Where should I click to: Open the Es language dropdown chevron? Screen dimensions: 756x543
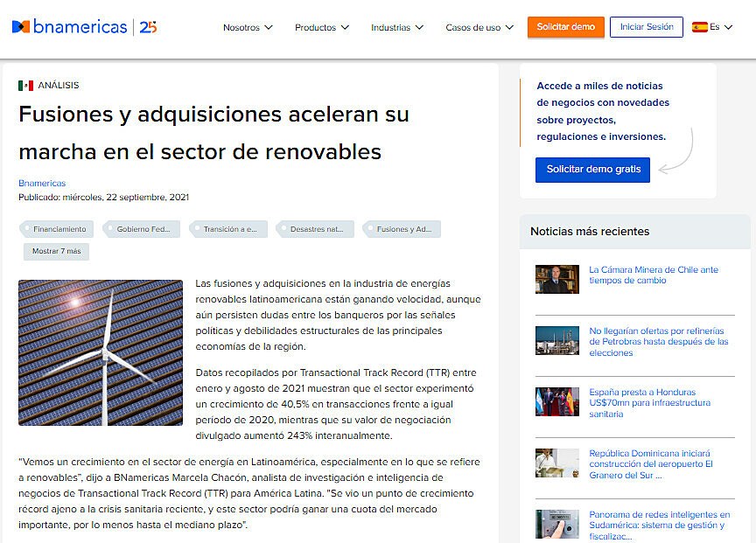pos(728,27)
